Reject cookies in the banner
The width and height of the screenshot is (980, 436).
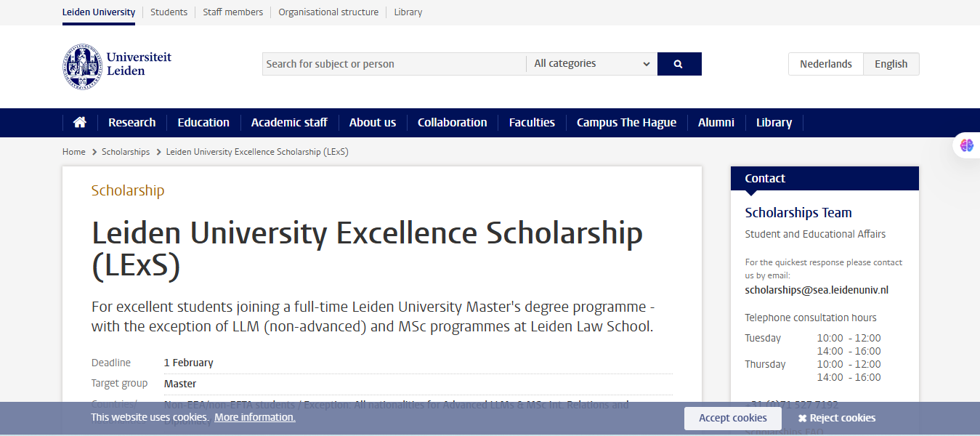[x=836, y=418]
